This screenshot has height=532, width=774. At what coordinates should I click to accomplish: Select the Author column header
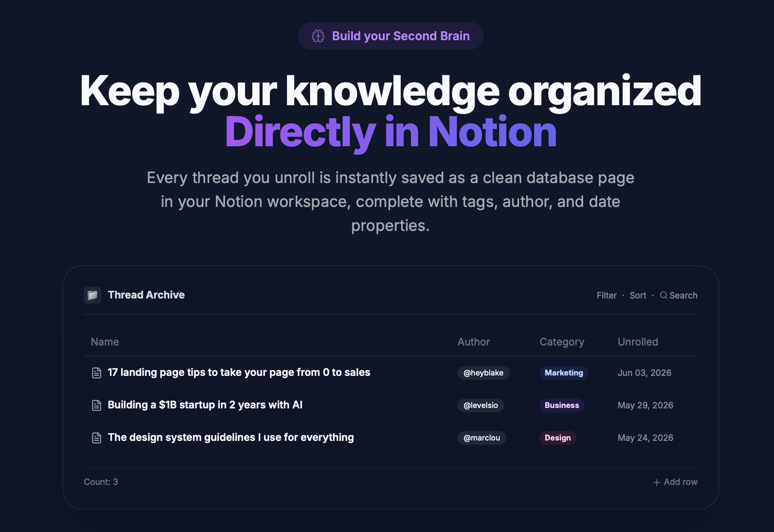click(x=473, y=342)
